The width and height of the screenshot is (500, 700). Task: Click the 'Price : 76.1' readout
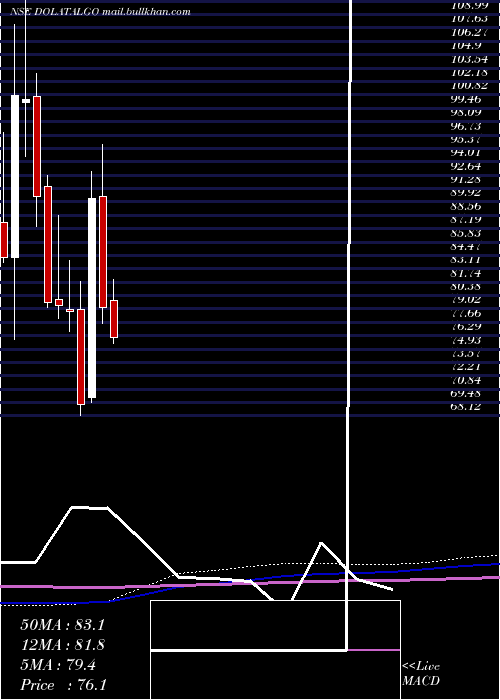coord(62,685)
